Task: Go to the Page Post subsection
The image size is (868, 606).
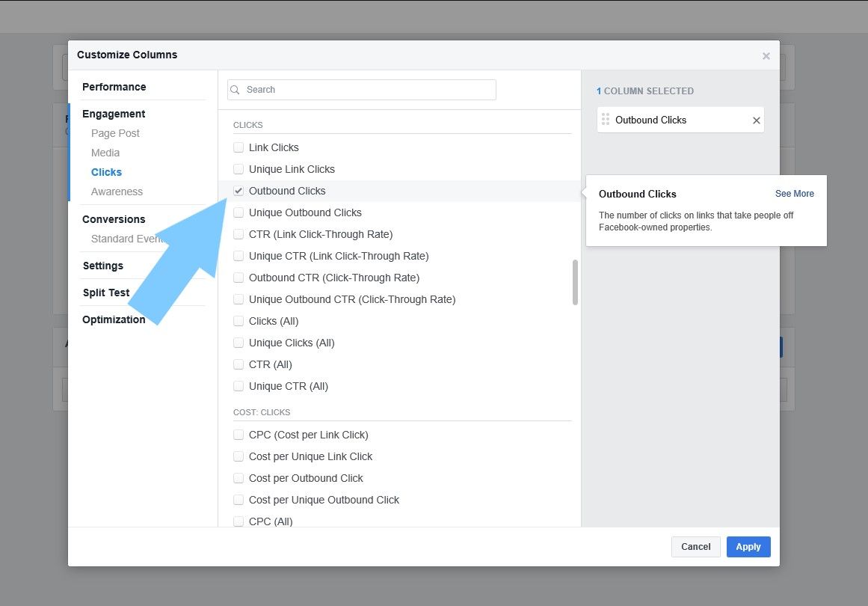Action: [115, 133]
